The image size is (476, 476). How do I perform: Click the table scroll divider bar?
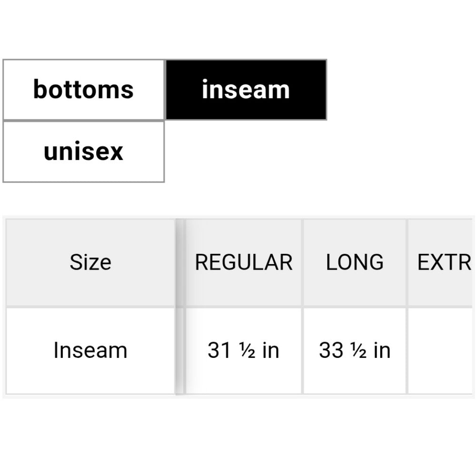pos(180,305)
